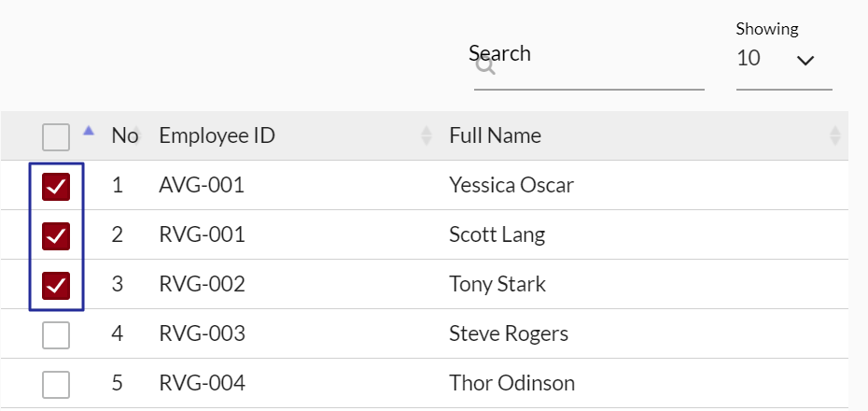The height and width of the screenshot is (411, 868).
Task: Uncheck the Tony Stark row checkbox
Action: (56, 285)
